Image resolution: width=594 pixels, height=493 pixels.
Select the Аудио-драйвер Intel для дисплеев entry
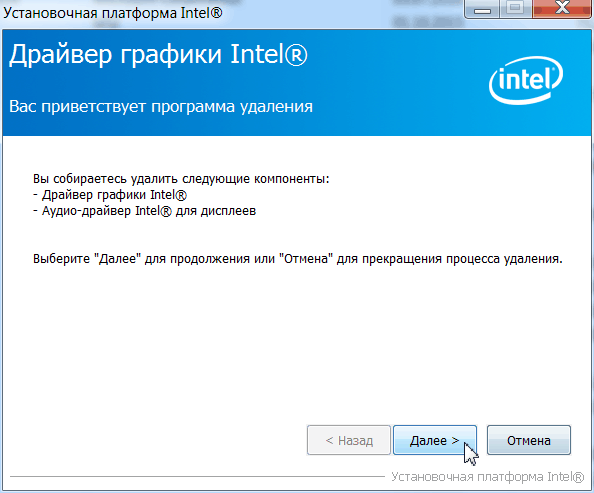(144, 211)
